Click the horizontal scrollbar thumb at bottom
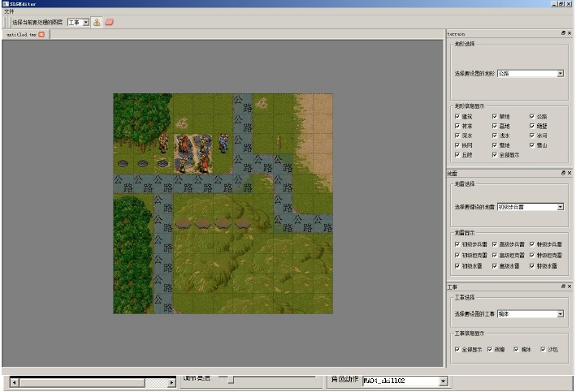Screen dimensions: 576x392 click(x=82, y=382)
